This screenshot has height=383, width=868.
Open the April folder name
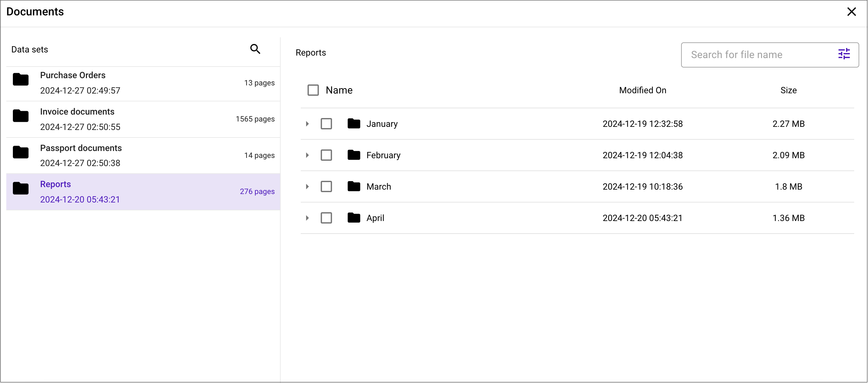click(x=375, y=218)
